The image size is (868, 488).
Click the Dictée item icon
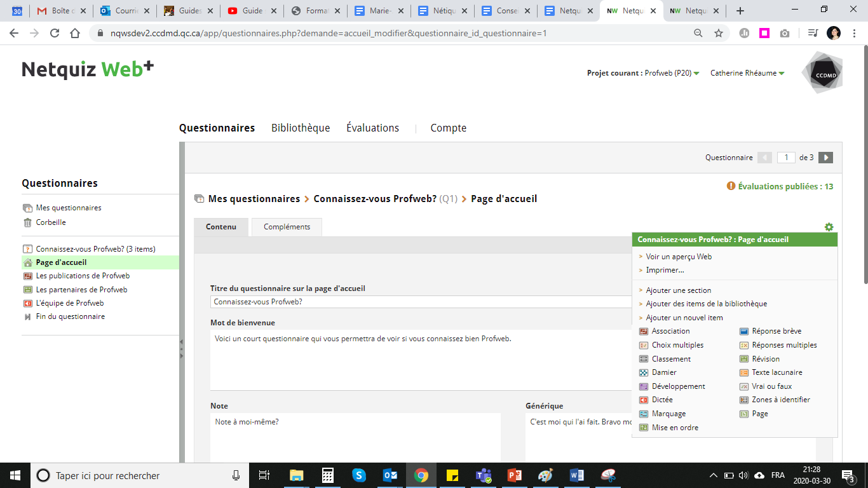pyautogui.click(x=643, y=400)
